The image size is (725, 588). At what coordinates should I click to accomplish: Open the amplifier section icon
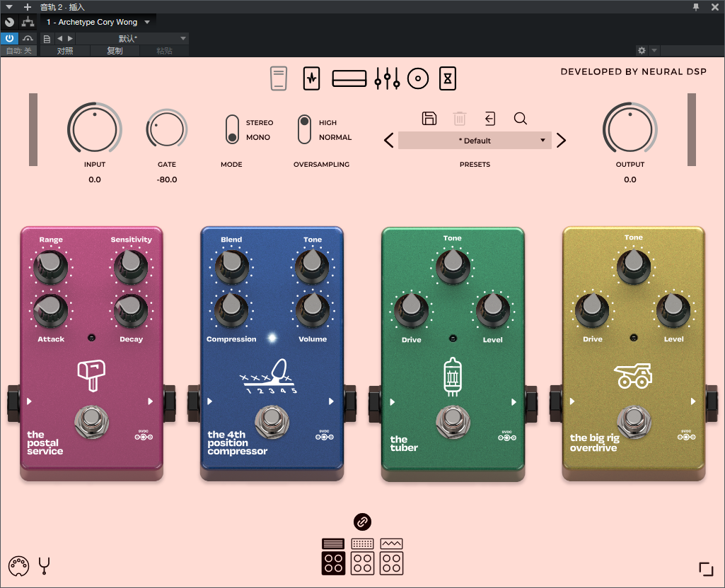[349, 78]
